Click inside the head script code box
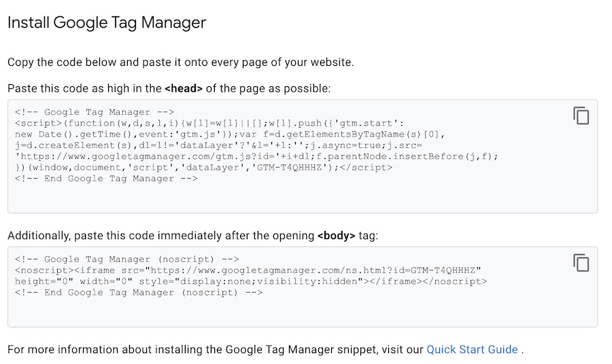Screen dimensions: 612x364 (299, 197)
